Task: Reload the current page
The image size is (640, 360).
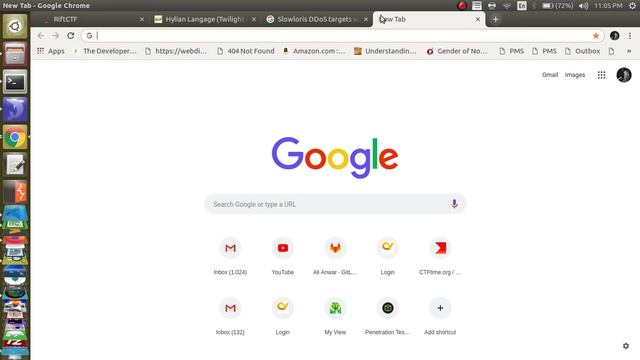Action: click(x=71, y=36)
